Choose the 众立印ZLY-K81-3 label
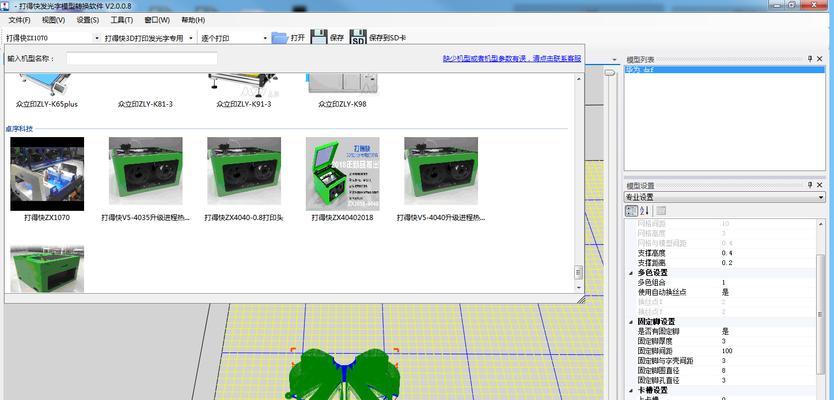The width and height of the screenshot is (834, 400). (145, 104)
